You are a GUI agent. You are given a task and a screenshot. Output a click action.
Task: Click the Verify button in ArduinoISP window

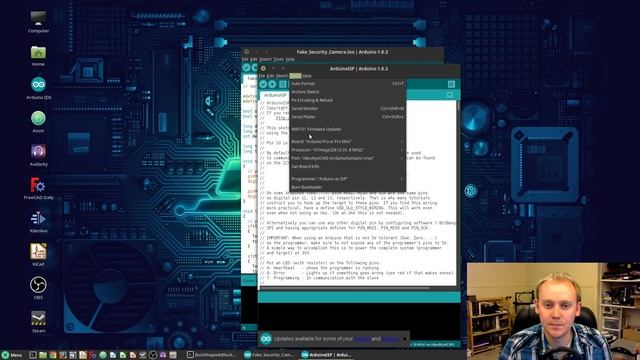(263, 84)
